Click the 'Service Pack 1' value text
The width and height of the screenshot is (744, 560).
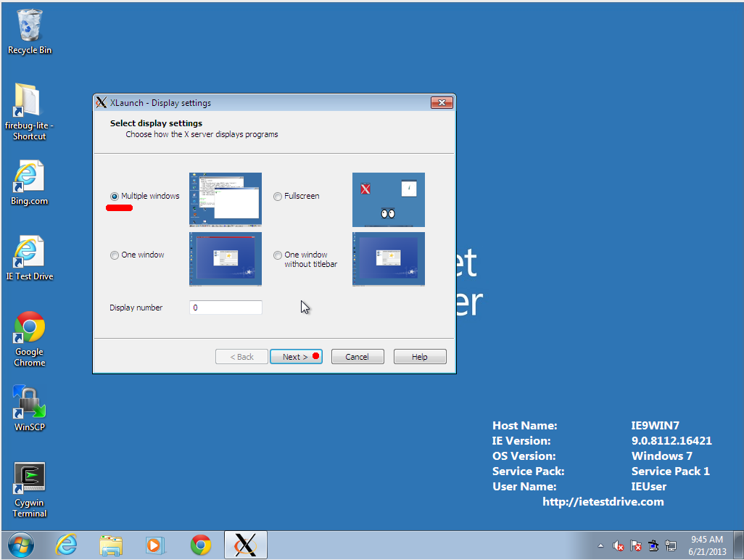tap(671, 472)
